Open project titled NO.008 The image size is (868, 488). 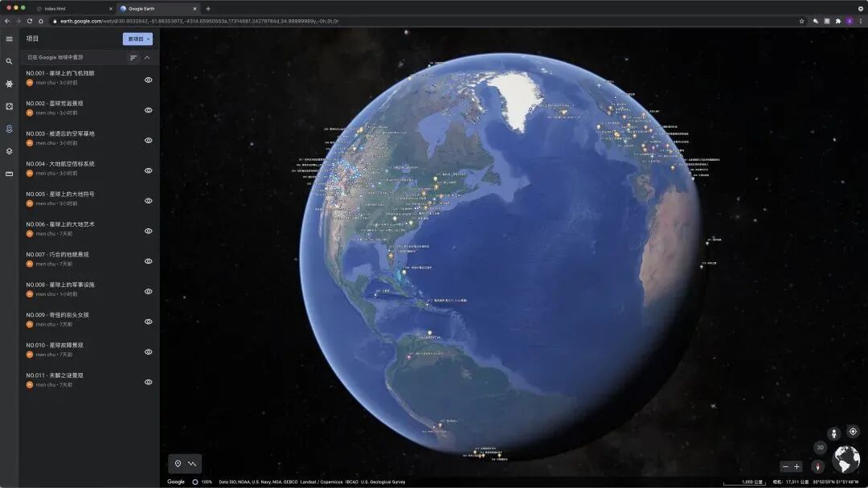[60, 285]
